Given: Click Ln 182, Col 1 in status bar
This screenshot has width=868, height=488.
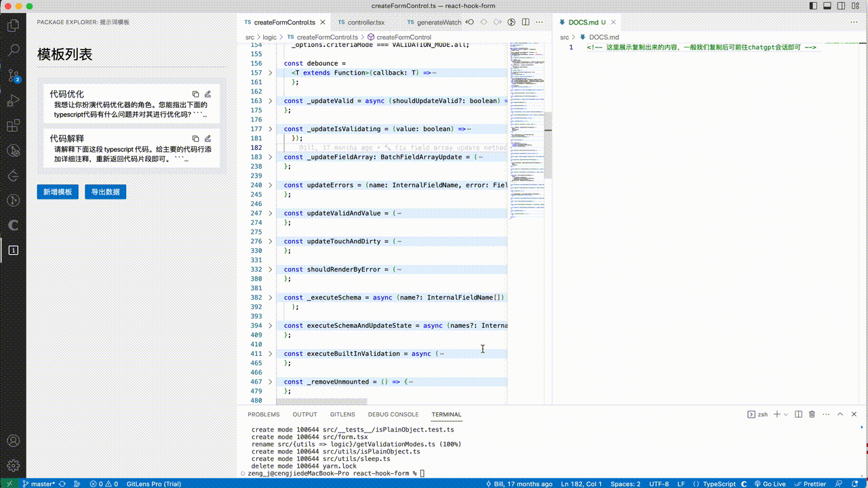Looking at the screenshot, I should [581, 484].
